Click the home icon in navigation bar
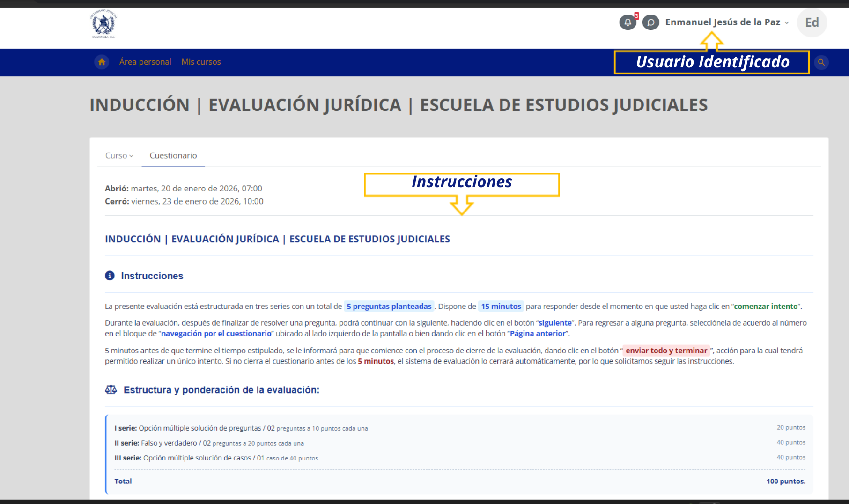 pyautogui.click(x=102, y=62)
